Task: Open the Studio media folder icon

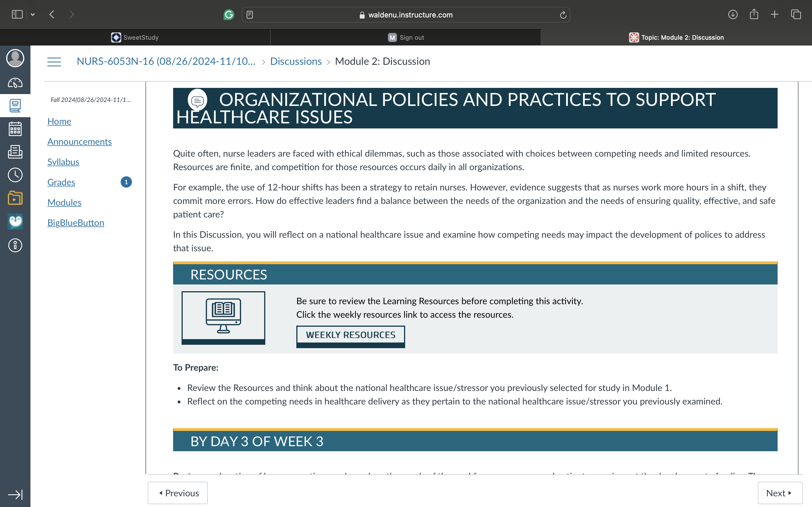Action: point(15,198)
